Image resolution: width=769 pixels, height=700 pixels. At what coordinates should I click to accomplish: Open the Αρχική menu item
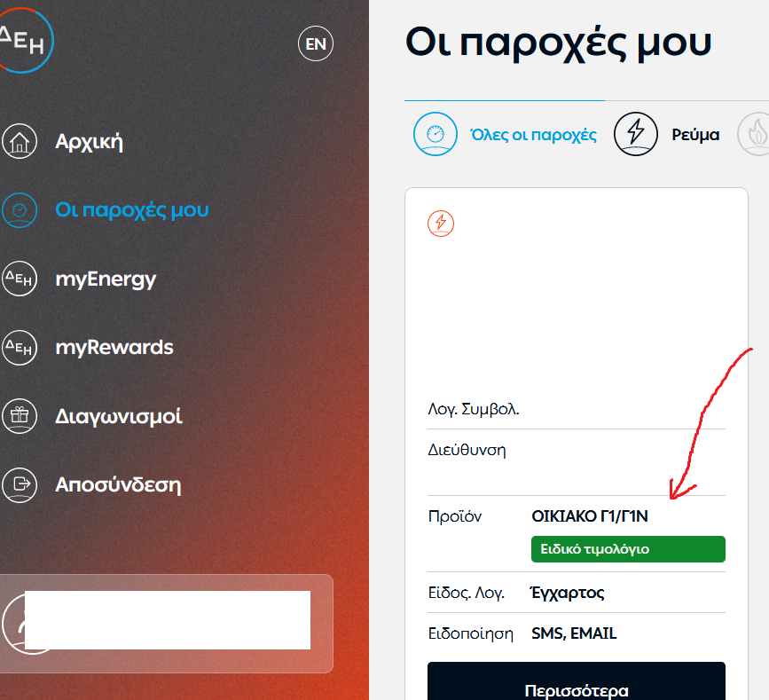89,142
